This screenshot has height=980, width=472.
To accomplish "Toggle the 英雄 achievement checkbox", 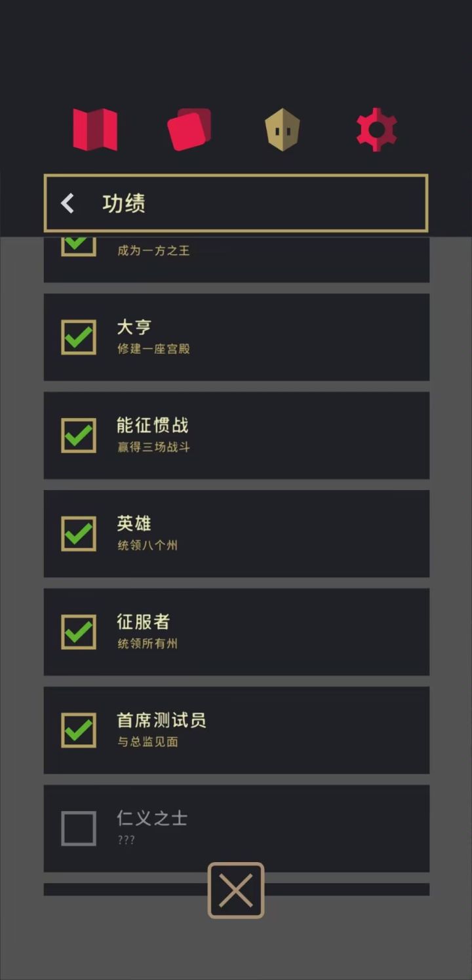I will 79,534.
